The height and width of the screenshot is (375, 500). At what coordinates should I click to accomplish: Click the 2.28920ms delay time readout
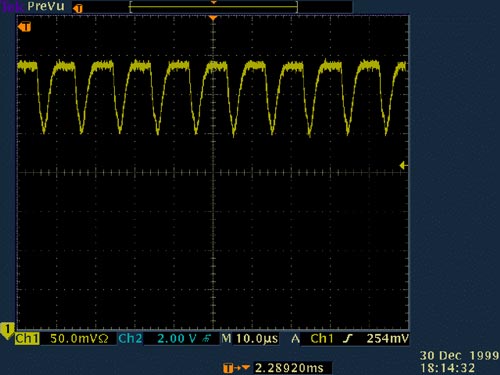(289, 368)
